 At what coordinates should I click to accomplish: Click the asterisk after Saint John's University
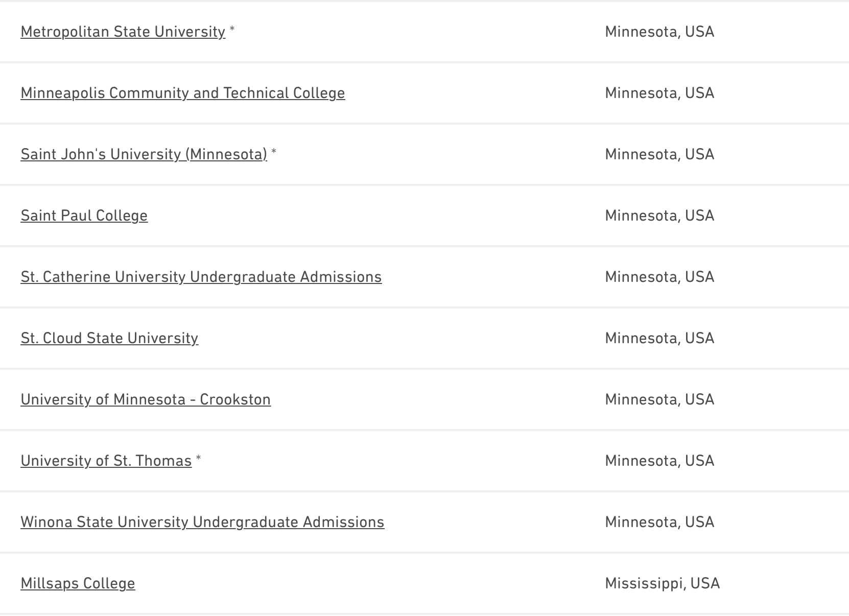click(274, 152)
